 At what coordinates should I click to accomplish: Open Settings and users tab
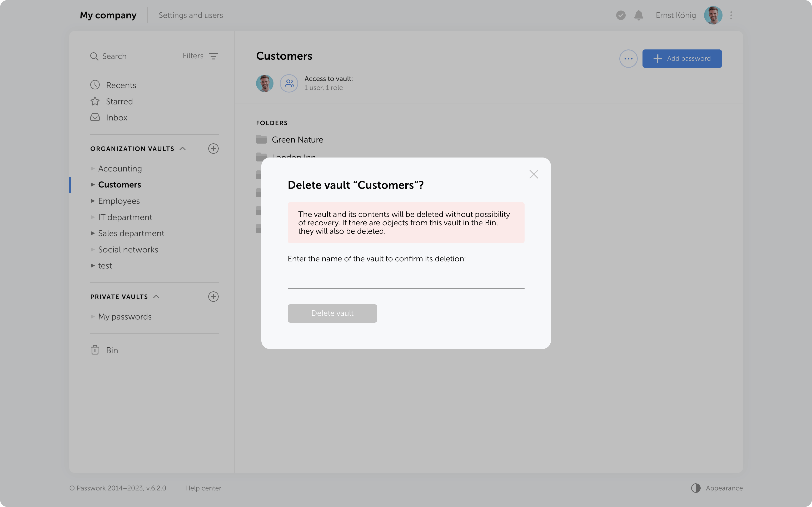[191, 16]
